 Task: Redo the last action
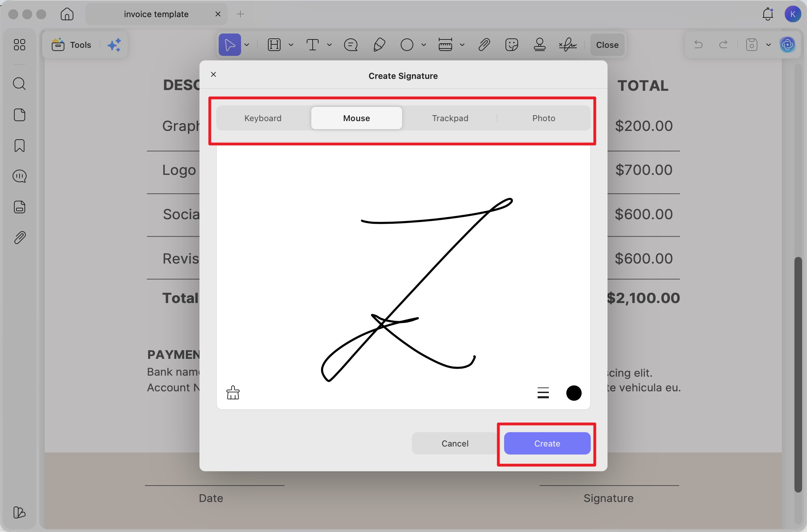[723, 45]
